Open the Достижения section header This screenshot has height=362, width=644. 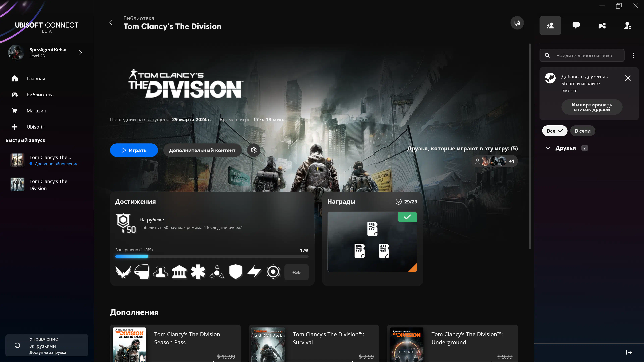pyautogui.click(x=136, y=202)
